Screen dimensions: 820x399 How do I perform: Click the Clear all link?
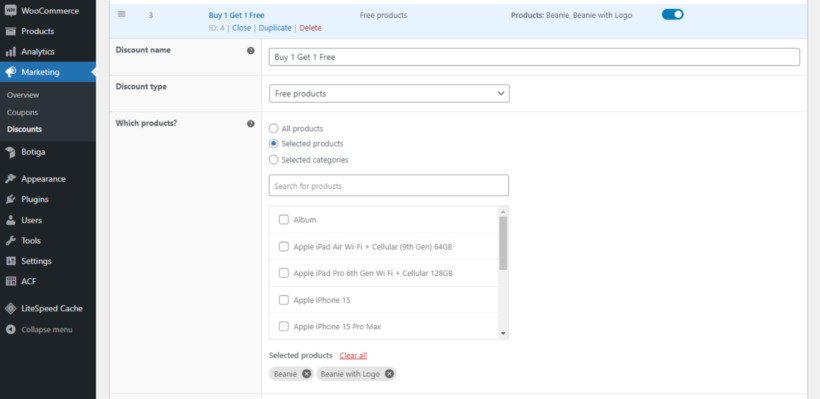tap(353, 356)
